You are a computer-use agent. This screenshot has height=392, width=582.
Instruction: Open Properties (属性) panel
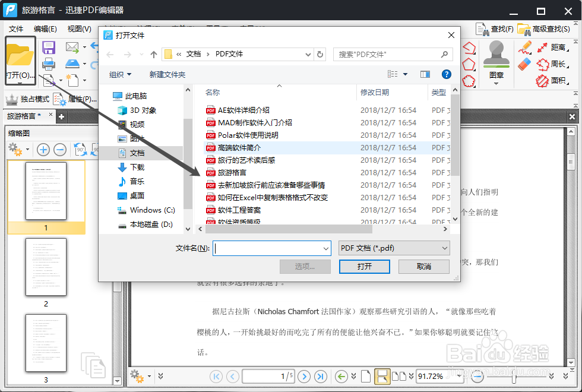[x=75, y=99]
